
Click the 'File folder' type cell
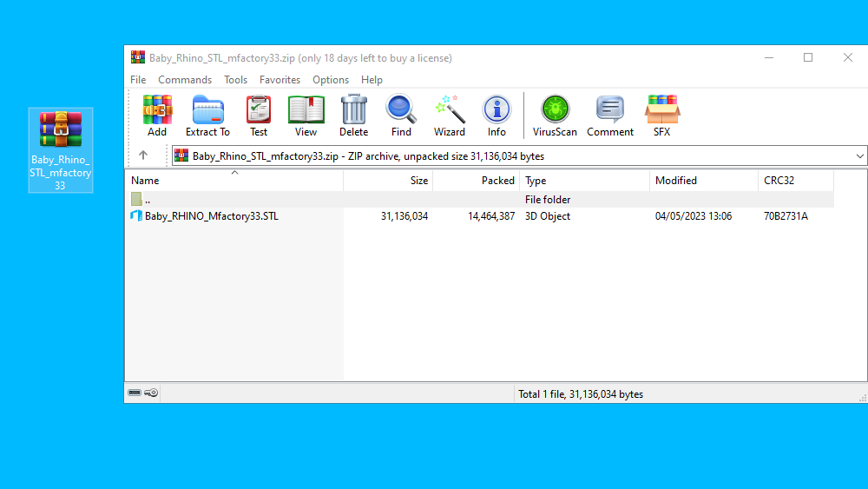coord(548,200)
